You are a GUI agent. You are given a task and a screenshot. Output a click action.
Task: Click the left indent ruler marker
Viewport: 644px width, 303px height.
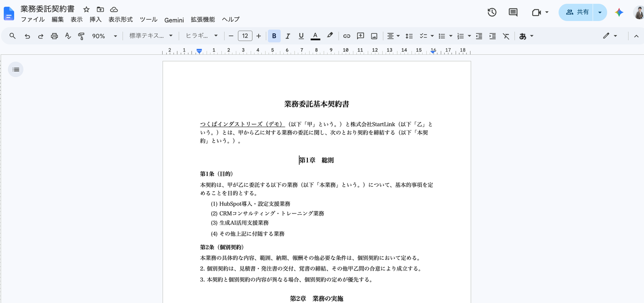pyautogui.click(x=199, y=51)
